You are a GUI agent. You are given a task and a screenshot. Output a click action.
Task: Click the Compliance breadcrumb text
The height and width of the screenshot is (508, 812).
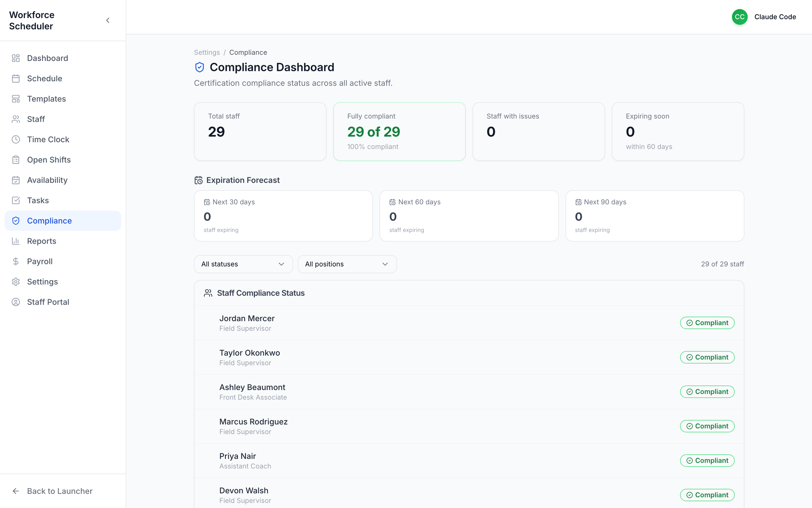pos(248,52)
